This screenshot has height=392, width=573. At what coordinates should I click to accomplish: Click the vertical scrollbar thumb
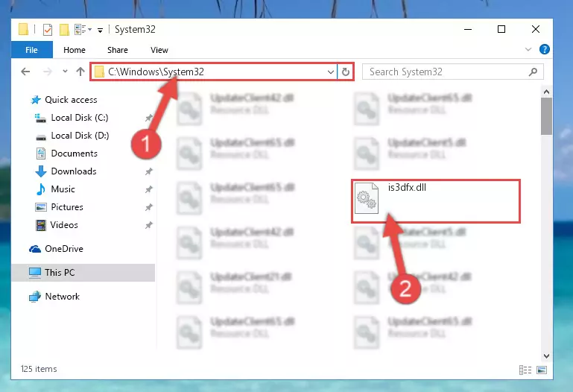point(546,116)
